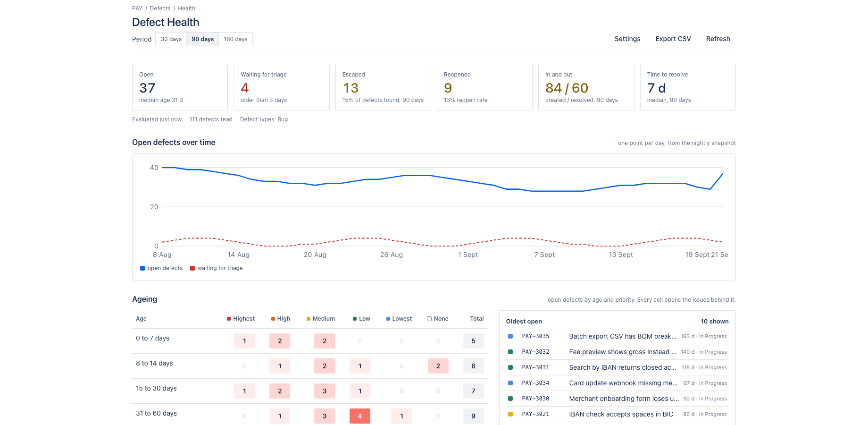Click the None priority column header
The width and height of the screenshot is (868, 425).
(438, 319)
